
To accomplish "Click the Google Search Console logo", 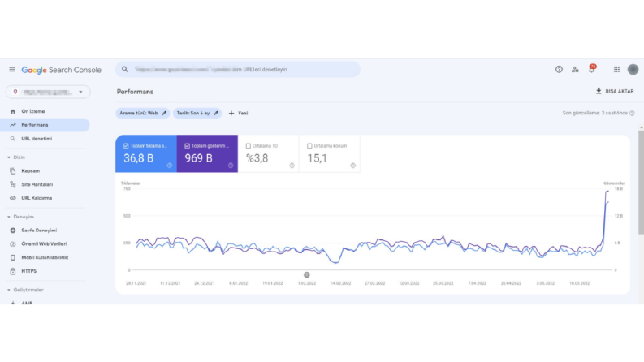I will 61,70.
